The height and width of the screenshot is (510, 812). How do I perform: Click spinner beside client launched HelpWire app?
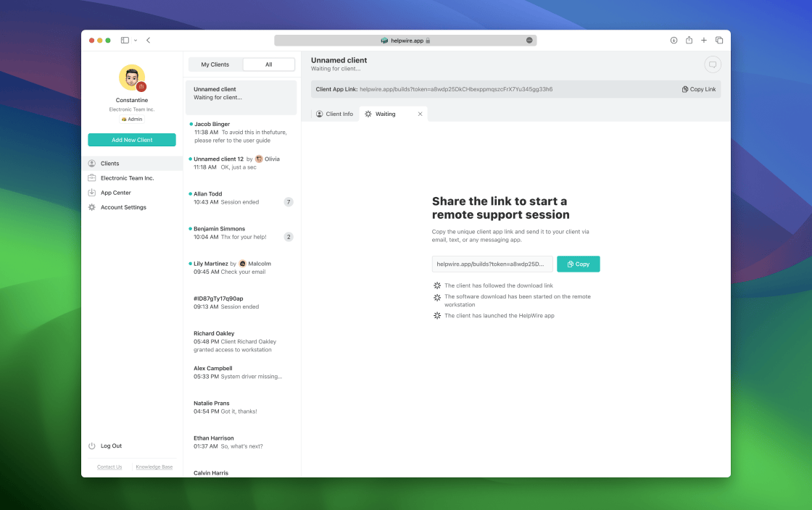click(437, 316)
